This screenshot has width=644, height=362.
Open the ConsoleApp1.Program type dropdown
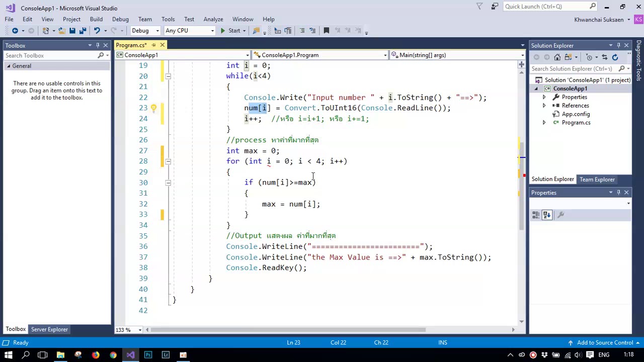click(x=320, y=55)
